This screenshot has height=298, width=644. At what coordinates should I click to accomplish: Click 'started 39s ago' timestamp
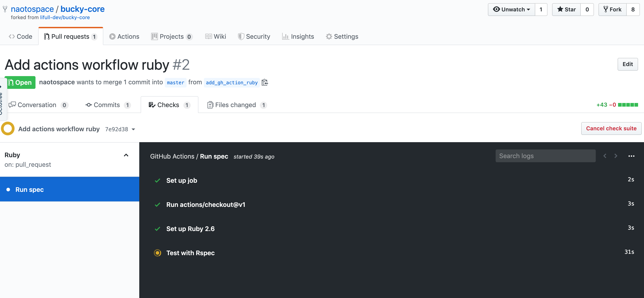tap(254, 157)
